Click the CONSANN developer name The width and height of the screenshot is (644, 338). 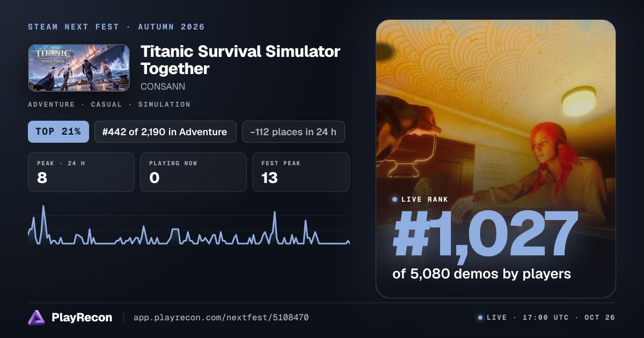pyautogui.click(x=163, y=86)
